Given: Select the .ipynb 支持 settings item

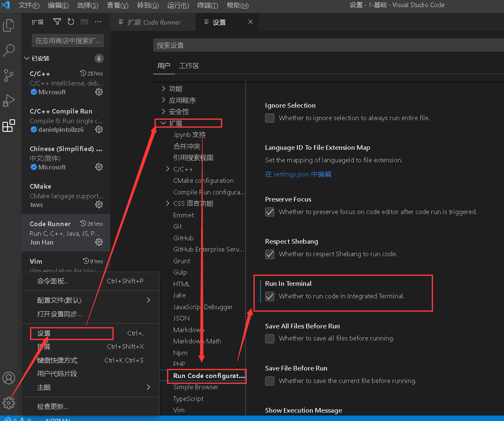Looking at the screenshot, I should tap(189, 134).
